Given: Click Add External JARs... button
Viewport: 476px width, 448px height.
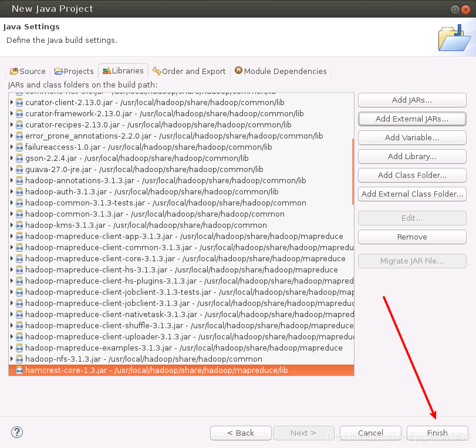Looking at the screenshot, I should pyautogui.click(x=412, y=119).
